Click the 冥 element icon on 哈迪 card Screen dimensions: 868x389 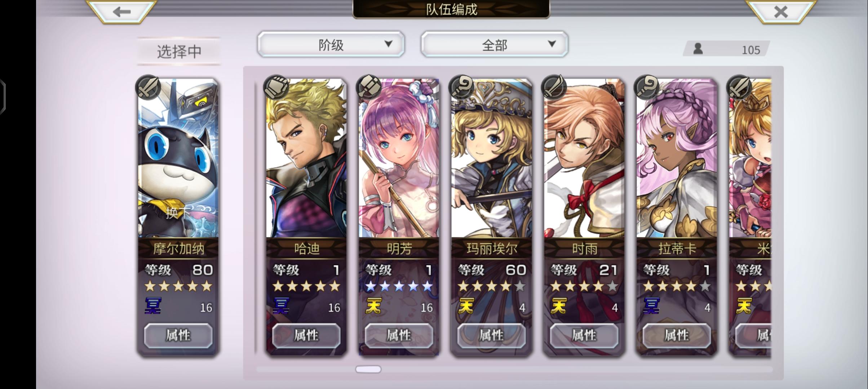point(281,306)
